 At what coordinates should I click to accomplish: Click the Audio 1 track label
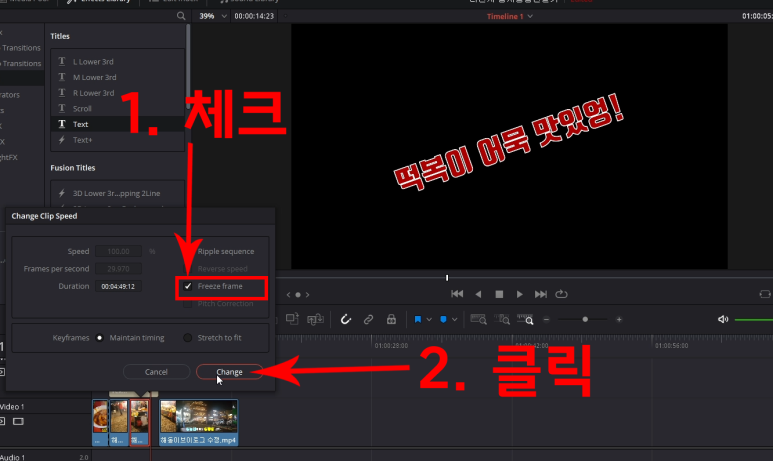click(x=12, y=457)
